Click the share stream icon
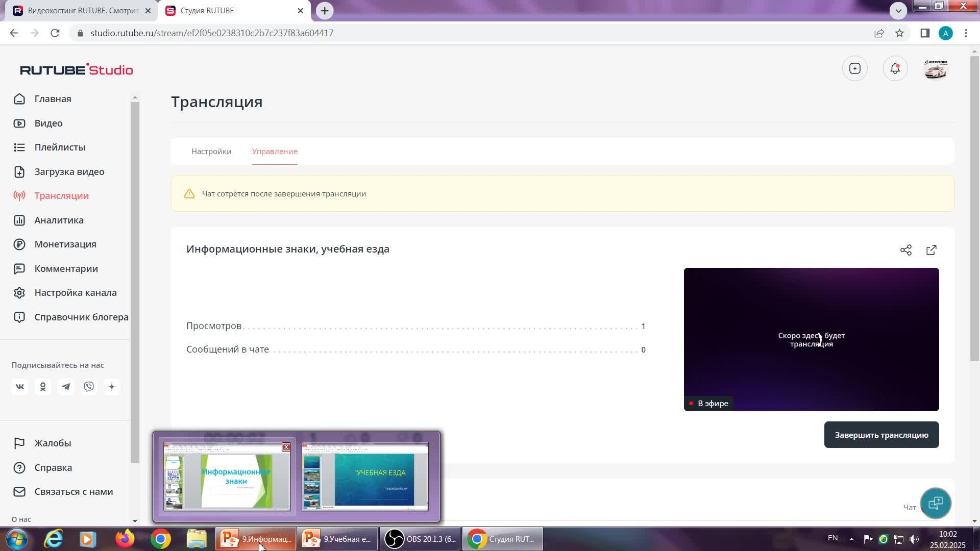The image size is (980, 551). (905, 250)
